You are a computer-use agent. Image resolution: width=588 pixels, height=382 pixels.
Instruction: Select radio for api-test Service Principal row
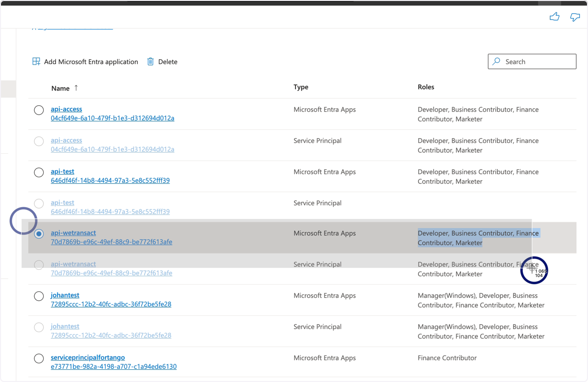[x=39, y=203]
